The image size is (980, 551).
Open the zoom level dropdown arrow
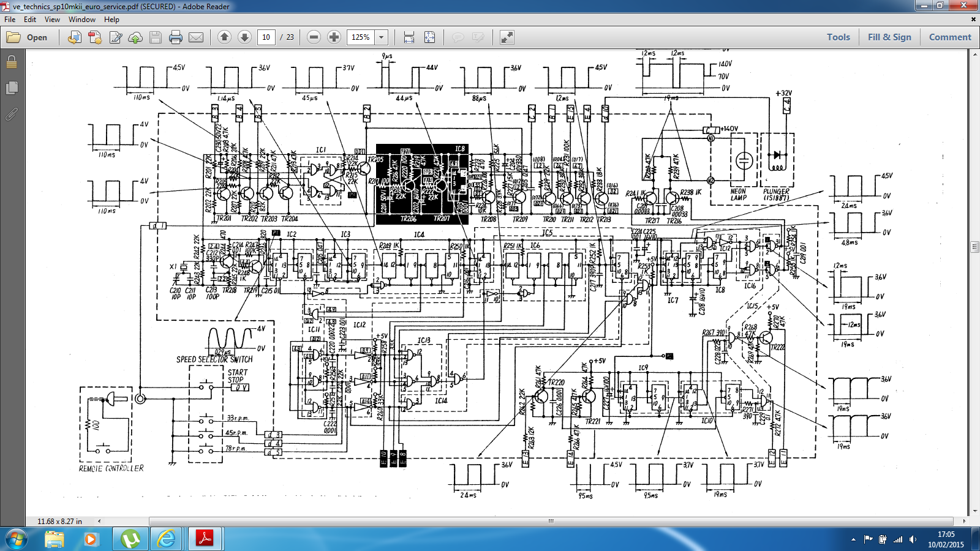[382, 37]
